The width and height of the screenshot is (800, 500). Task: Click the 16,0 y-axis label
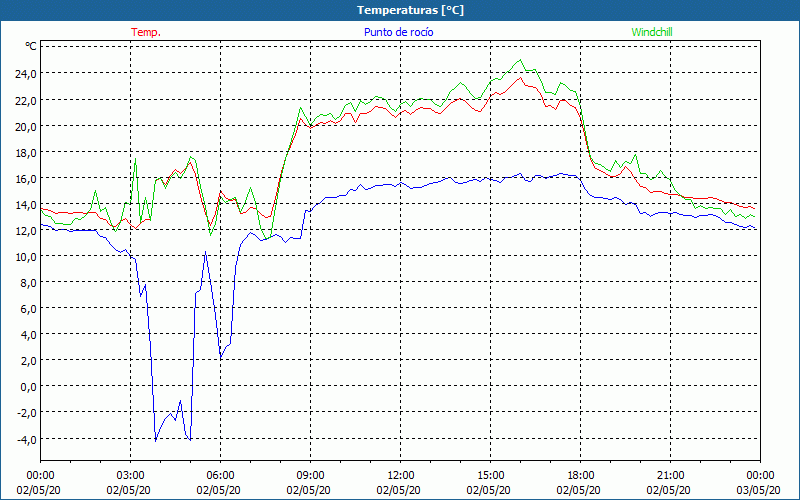26,179
